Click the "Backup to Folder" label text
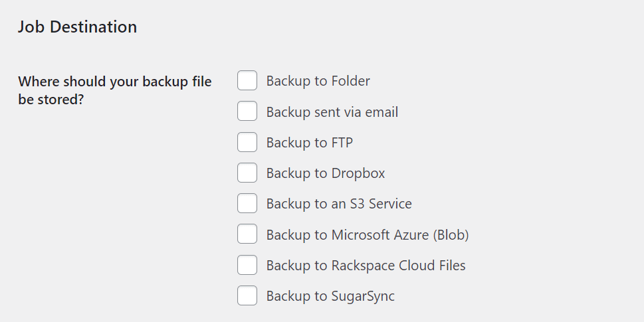This screenshot has width=644, height=322. pyautogui.click(x=318, y=81)
